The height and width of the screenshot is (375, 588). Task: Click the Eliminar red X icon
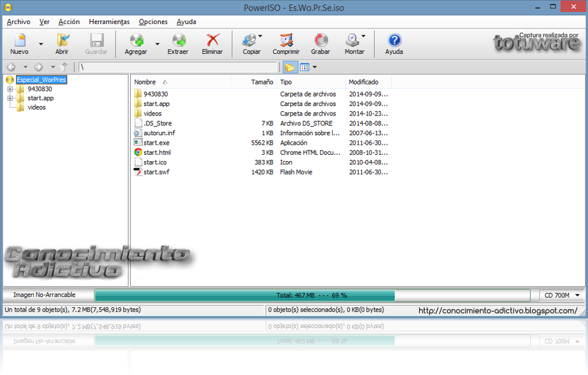coord(213,40)
